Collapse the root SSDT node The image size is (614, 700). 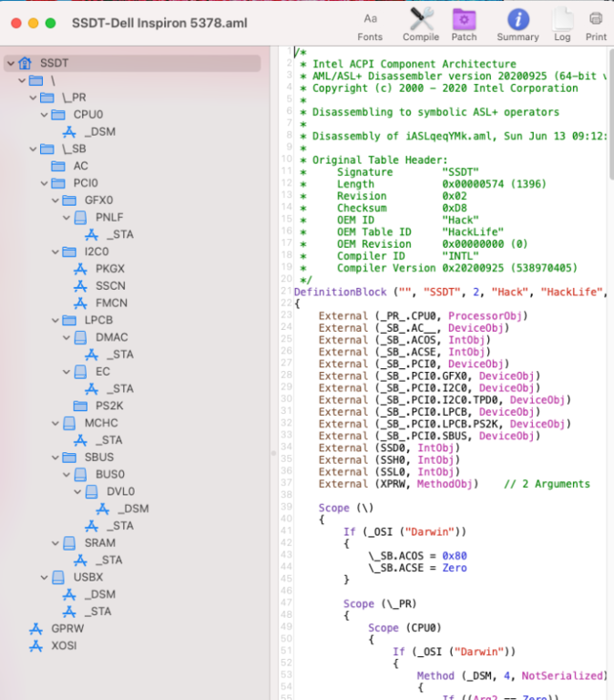10,64
